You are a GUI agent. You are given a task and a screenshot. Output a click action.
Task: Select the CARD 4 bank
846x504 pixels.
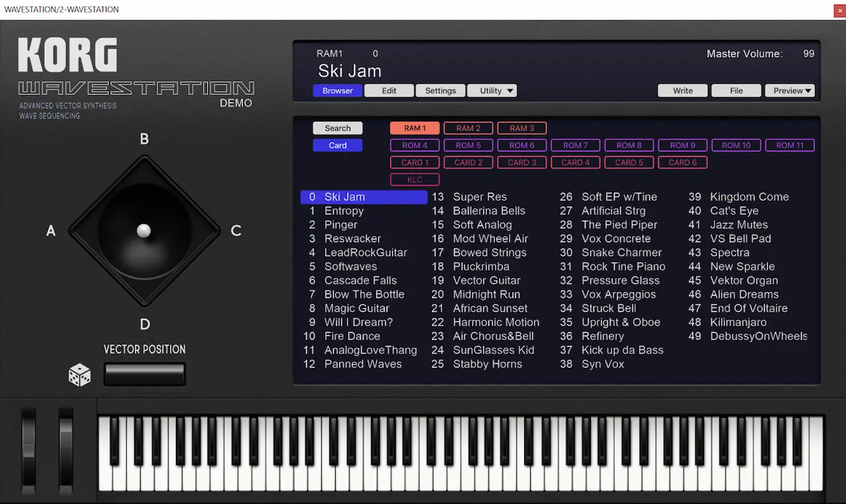click(x=576, y=162)
